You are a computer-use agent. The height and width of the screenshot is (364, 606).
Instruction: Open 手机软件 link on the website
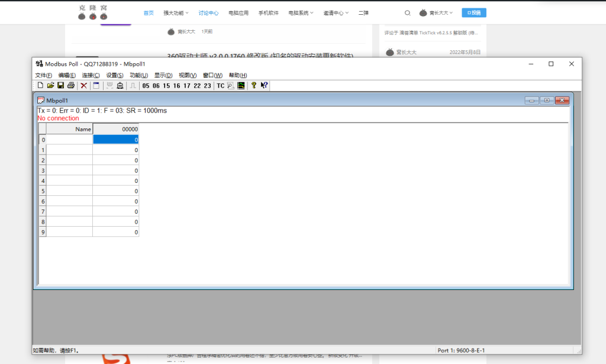pos(269,13)
